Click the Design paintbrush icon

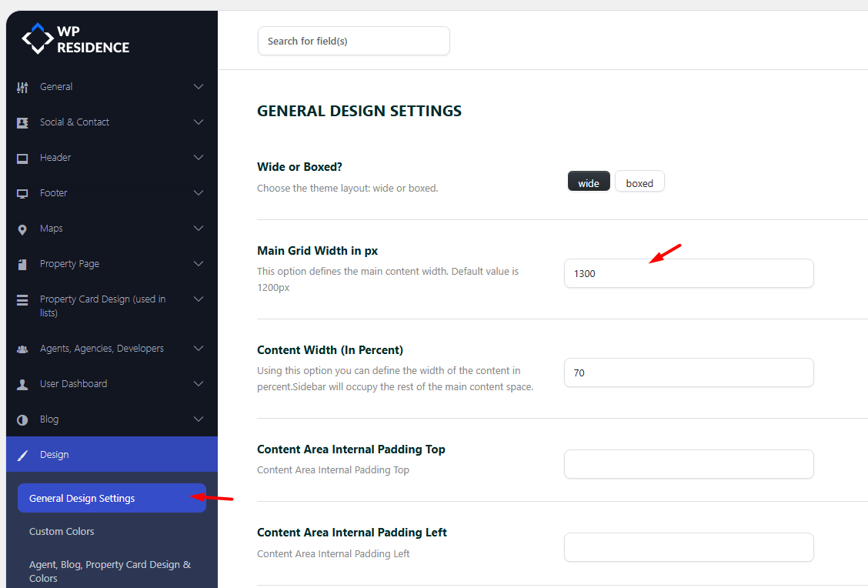point(22,455)
